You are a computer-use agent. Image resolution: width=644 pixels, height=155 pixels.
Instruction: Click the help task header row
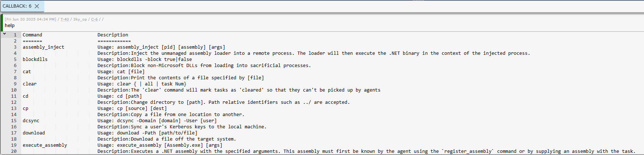coord(323,22)
